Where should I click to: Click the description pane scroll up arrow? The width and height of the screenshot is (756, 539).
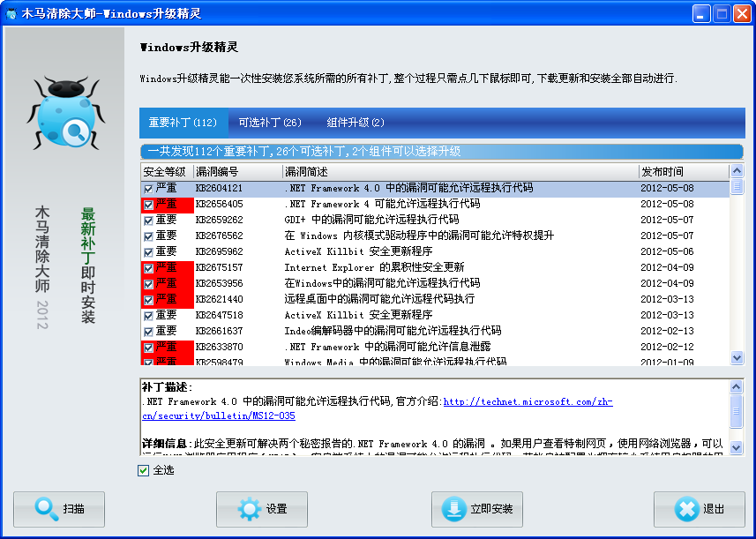(x=737, y=386)
